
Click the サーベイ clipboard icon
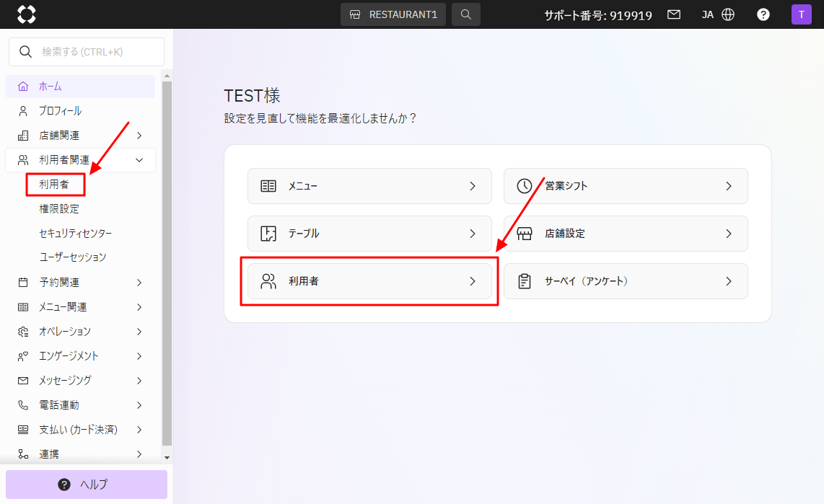(x=525, y=281)
